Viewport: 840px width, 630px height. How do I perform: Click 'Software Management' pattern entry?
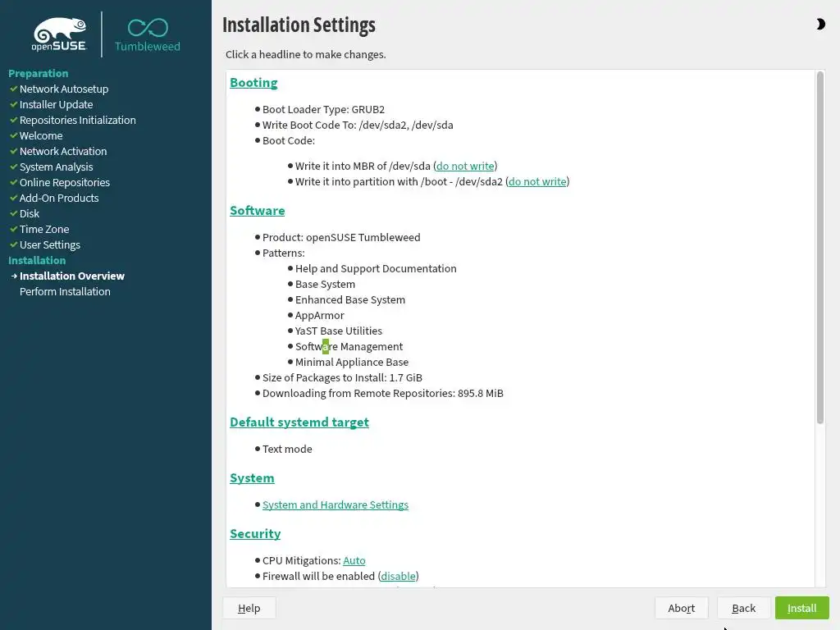click(x=349, y=347)
